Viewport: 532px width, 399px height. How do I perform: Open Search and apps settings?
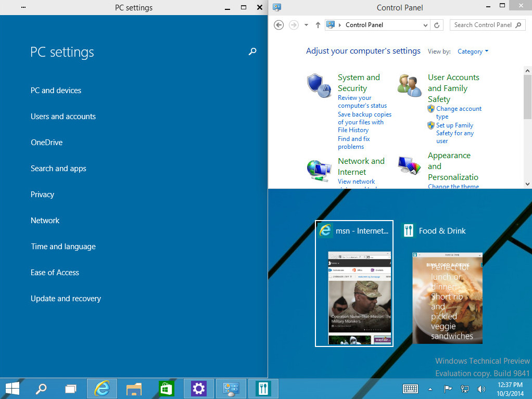click(x=58, y=169)
